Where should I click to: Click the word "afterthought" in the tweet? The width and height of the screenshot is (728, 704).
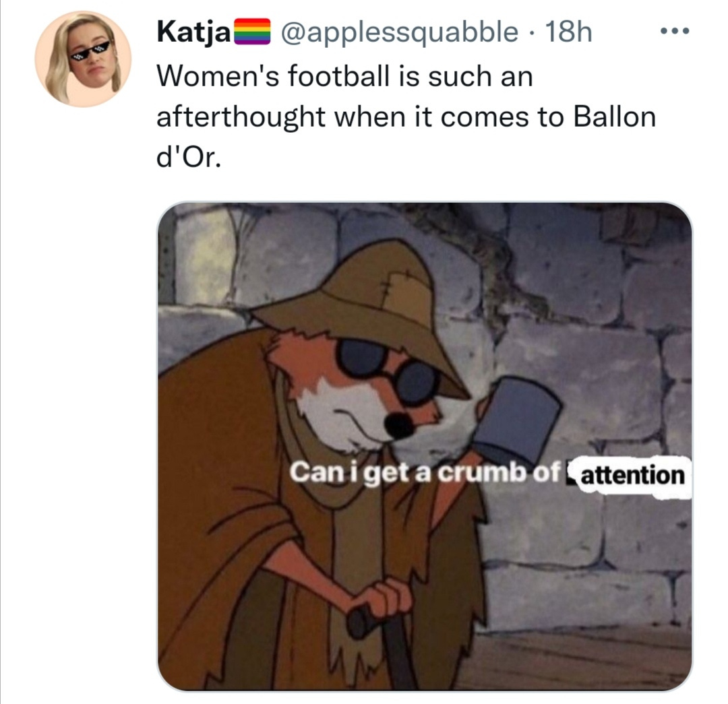click(x=241, y=117)
